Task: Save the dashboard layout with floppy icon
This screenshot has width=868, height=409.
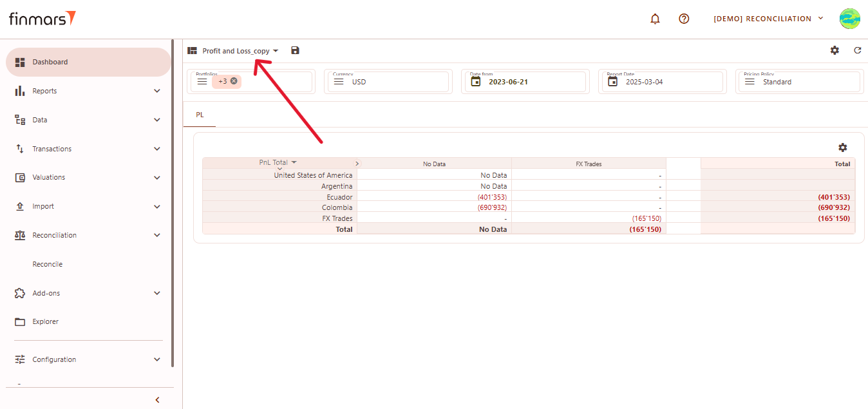Action: click(295, 50)
